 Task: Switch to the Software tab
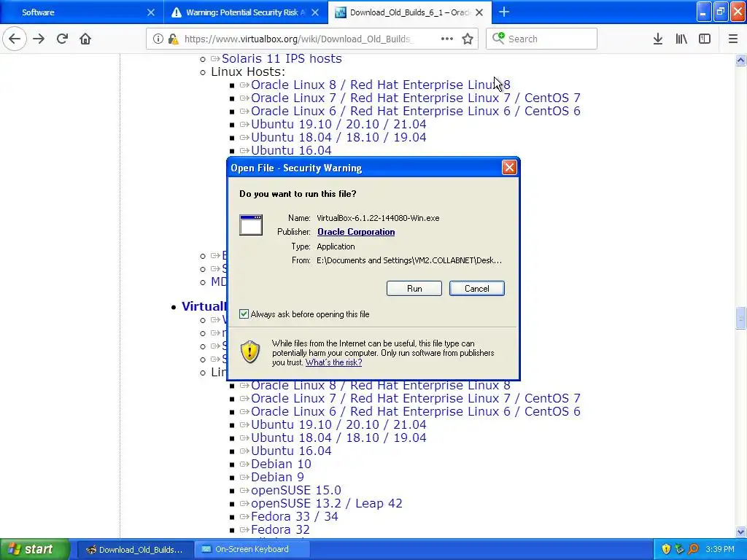(81, 12)
